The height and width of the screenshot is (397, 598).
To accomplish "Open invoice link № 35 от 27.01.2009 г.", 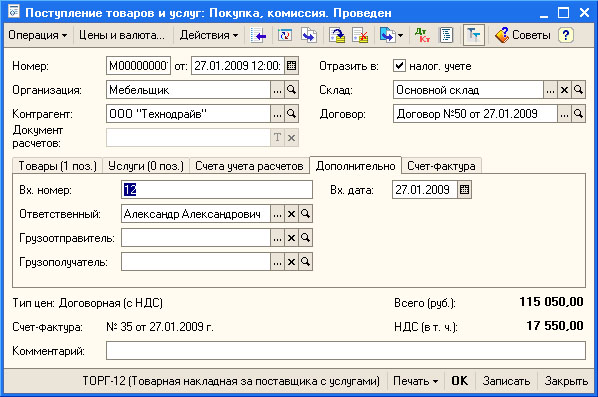I will tap(160, 327).
